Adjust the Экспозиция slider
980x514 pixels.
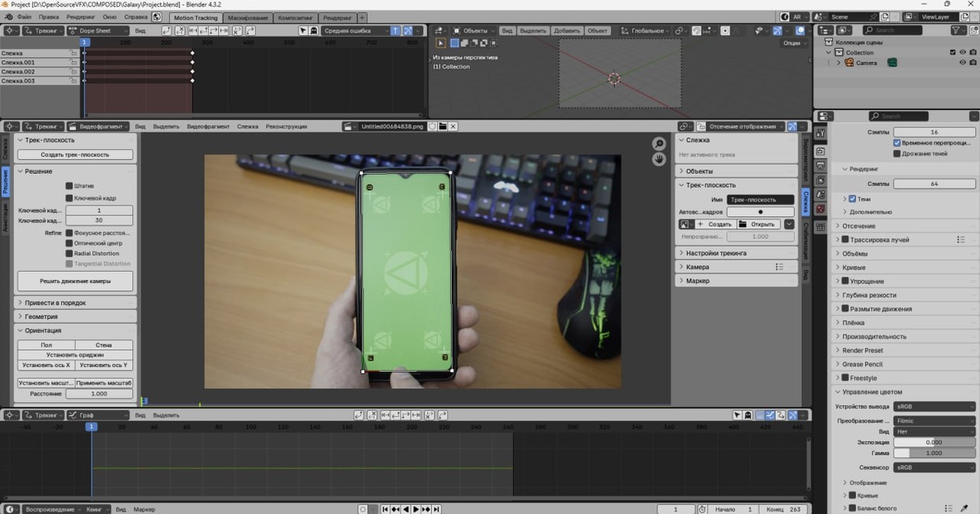(x=934, y=442)
